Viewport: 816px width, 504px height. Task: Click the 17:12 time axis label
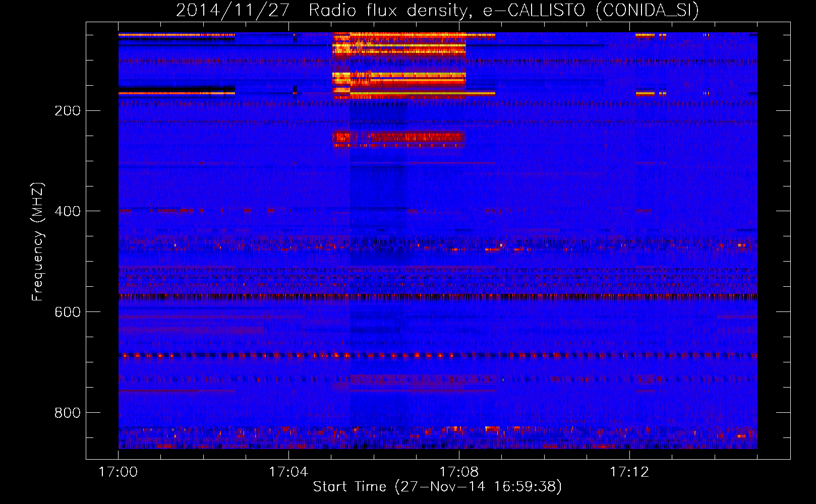[x=629, y=472]
